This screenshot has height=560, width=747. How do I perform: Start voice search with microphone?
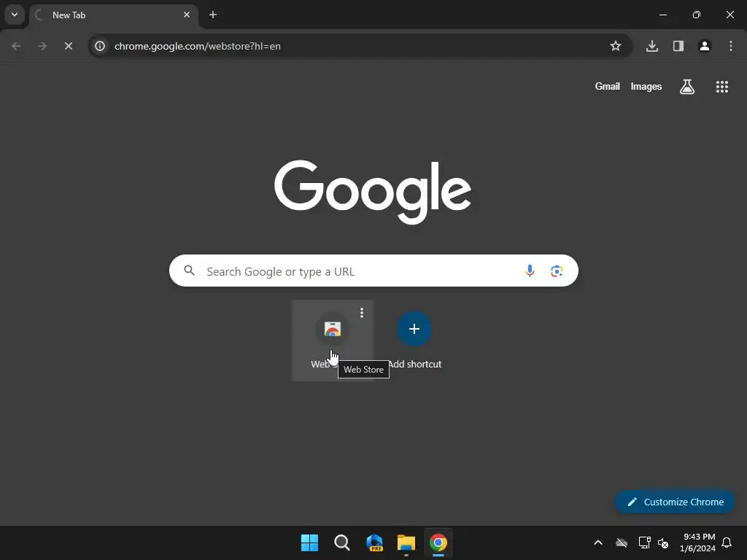click(x=530, y=271)
